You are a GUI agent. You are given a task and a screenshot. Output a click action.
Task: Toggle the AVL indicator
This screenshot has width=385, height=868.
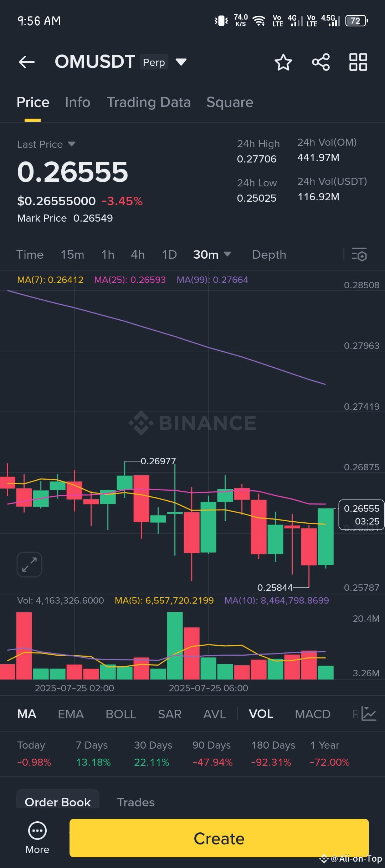(x=215, y=714)
